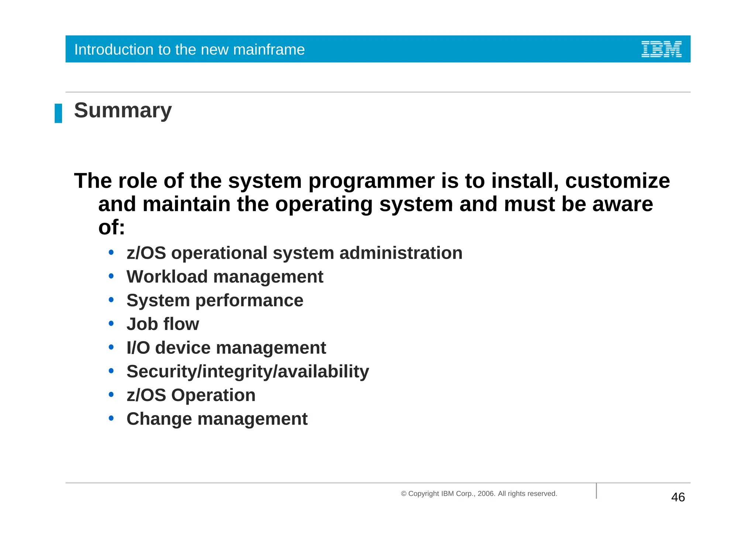Click the 'role of the system programmer' paragraph
Screen dimensions: 756x535
pos(372,203)
